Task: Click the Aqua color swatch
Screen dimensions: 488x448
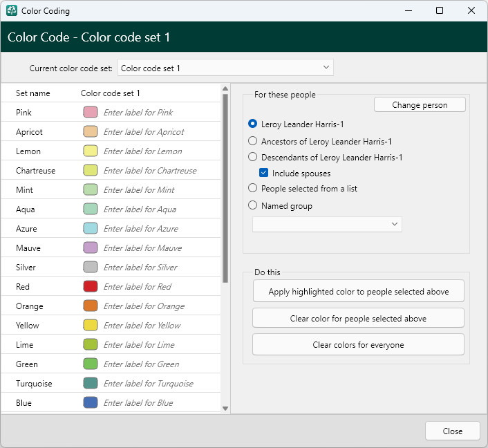Action: click(x=91, y=209)
